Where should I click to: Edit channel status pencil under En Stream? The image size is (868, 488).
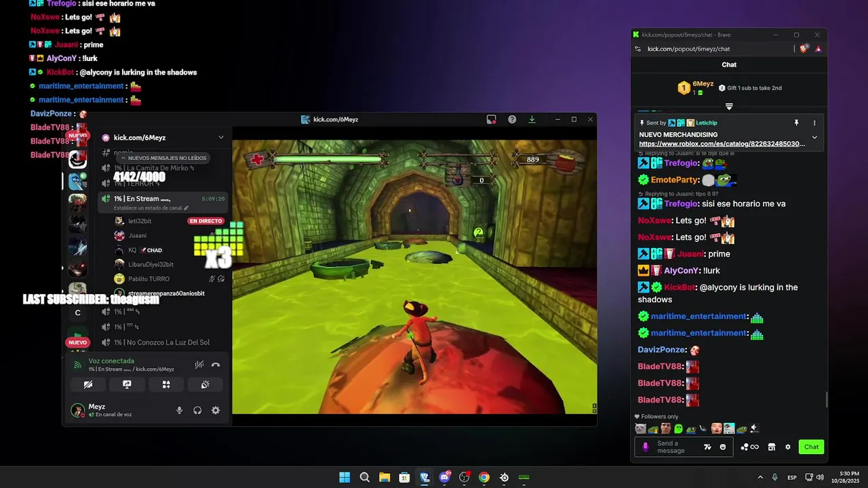click(x=186, y=208)
